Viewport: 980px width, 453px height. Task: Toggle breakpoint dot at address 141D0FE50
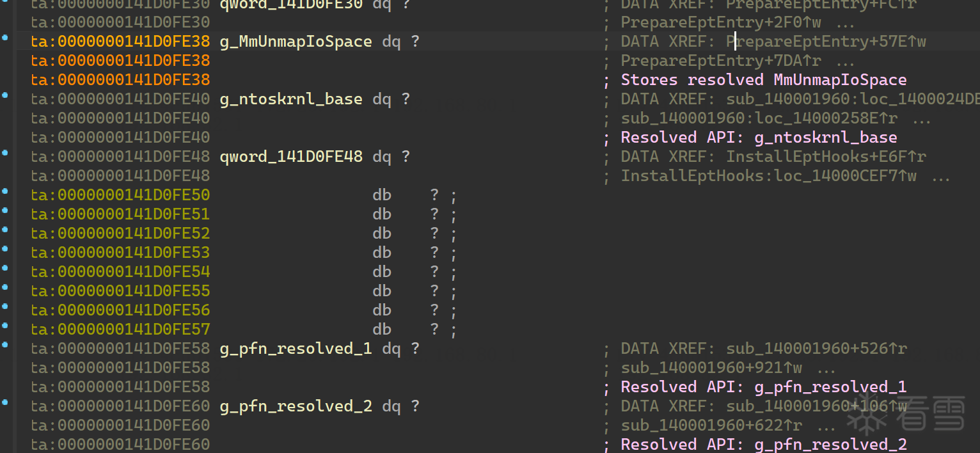click(5, 191)
